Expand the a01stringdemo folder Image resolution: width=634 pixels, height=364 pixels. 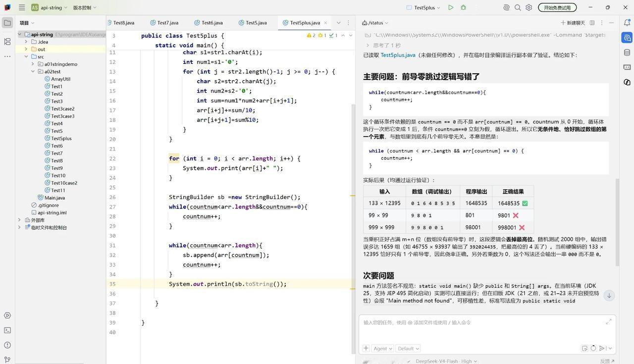click(33, 64)
